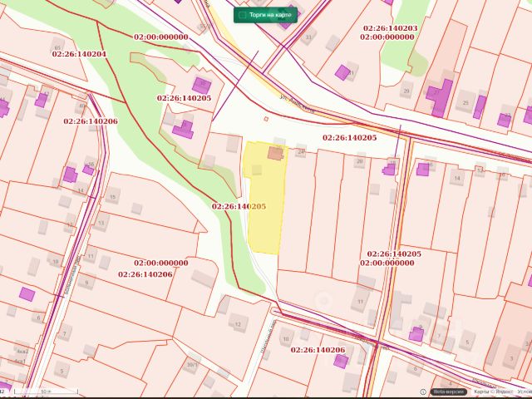Click the small red square marker on road
The height and width of the screenshot is (399, 532).
tap(266, 119)
